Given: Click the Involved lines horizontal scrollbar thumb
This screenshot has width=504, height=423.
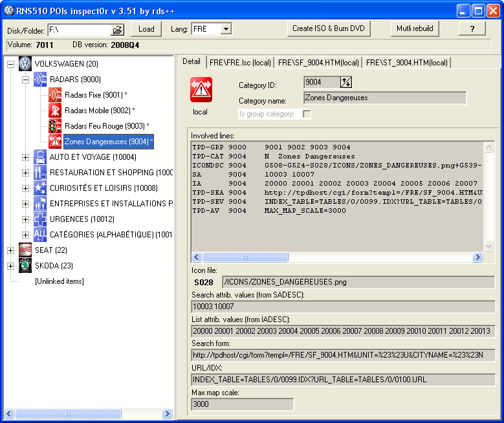Looking at the screenshot, I should tap(245, 257).
